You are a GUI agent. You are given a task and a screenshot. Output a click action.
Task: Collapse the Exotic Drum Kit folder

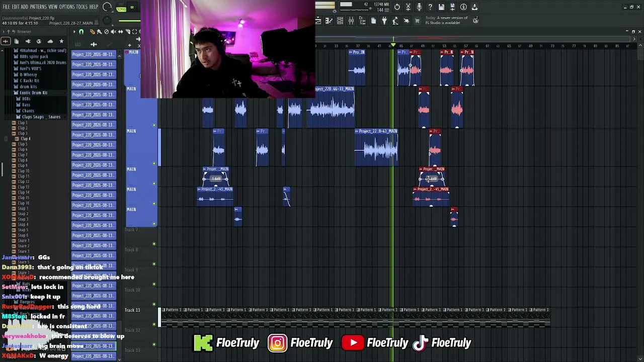pyautogui.click(x=33, y=93)
